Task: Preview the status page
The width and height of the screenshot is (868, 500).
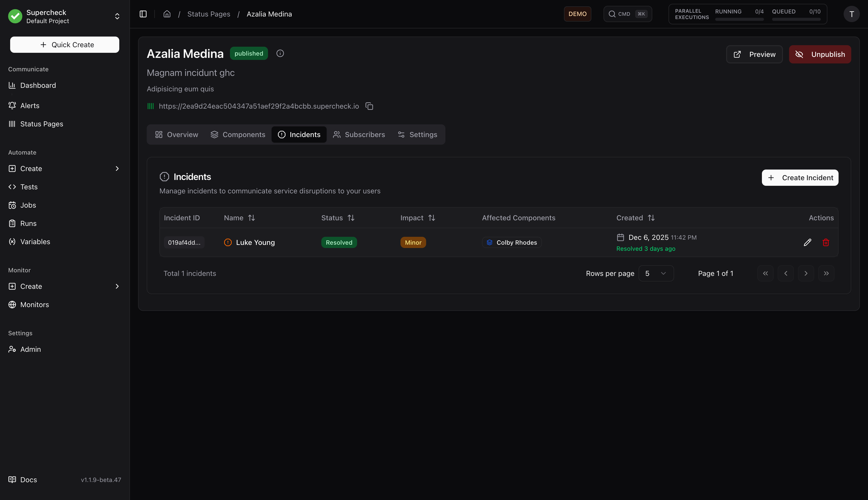Action: [754, 54]
